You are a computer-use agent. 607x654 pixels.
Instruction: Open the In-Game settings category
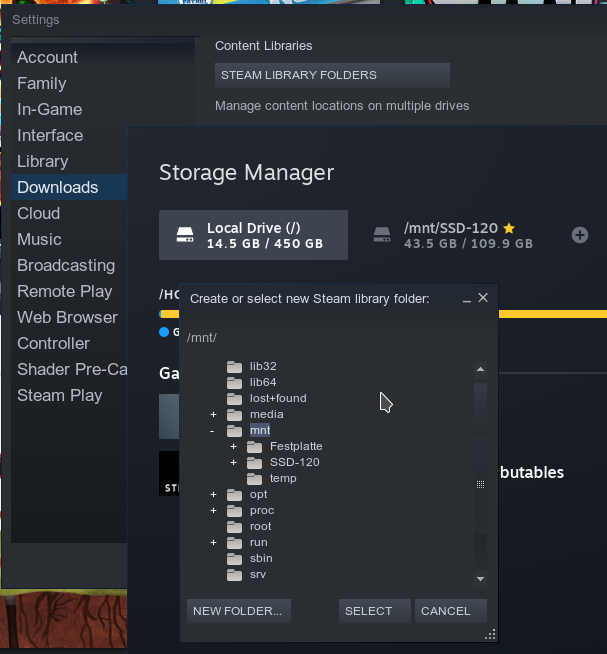[x=50, y=109]
